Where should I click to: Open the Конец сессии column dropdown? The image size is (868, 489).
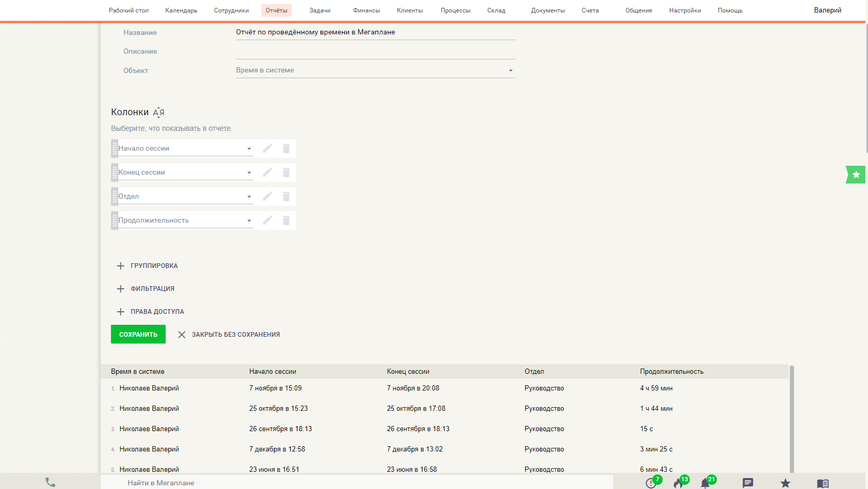(185, 173)
